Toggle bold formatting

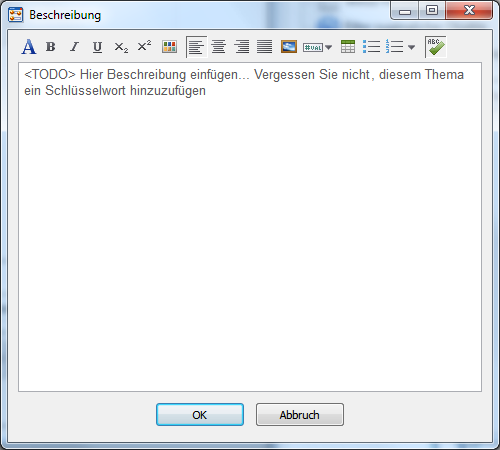[x=51, y=47]
